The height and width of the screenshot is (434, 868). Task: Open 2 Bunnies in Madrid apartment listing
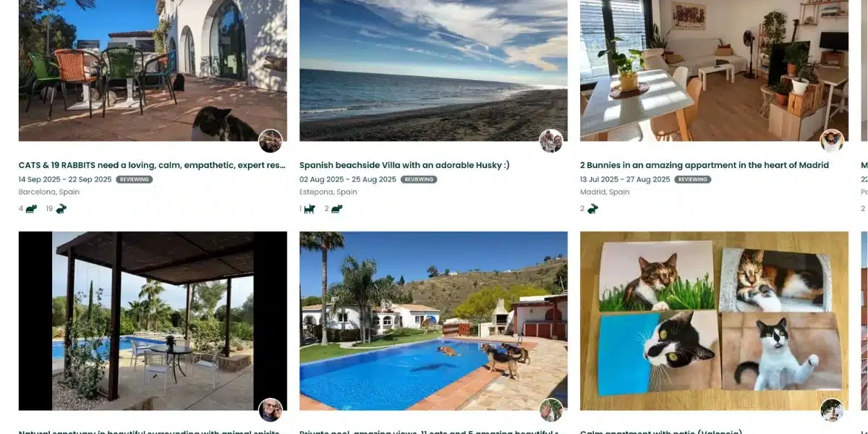(x=705, y=165)
